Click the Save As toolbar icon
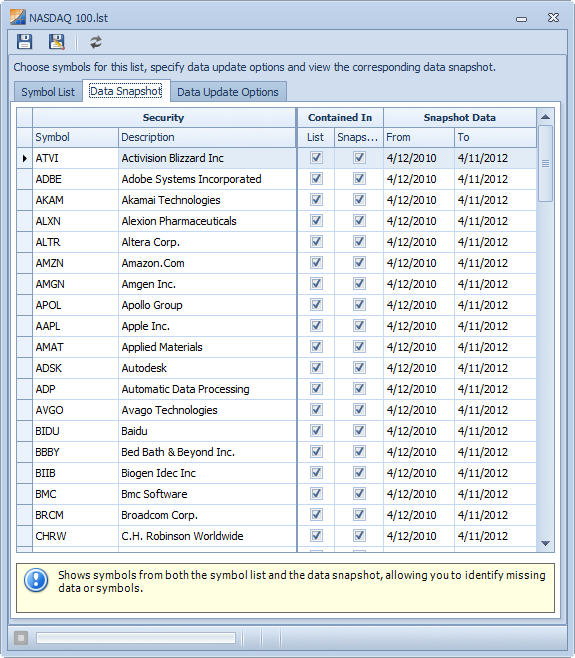The image size is (575, 658). [x=57, y=42]
